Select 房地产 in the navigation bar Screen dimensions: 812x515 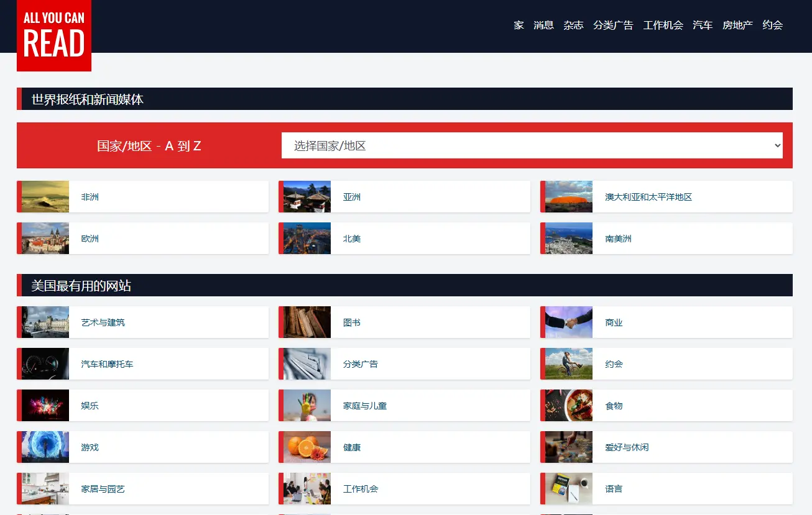[x=737, y=25]
